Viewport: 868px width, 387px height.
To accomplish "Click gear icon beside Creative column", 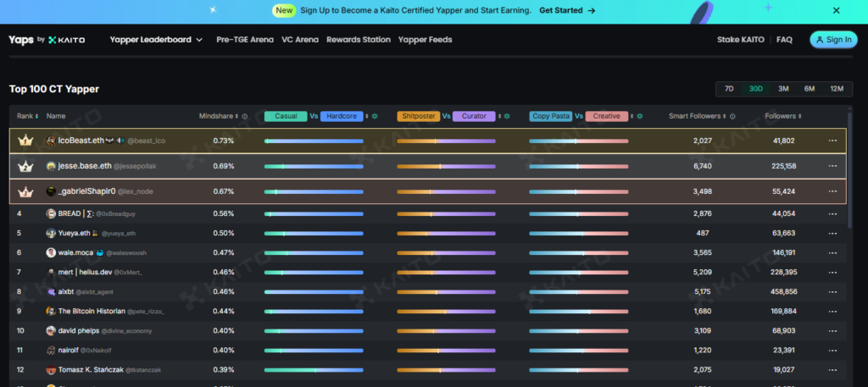I will 639,116.
